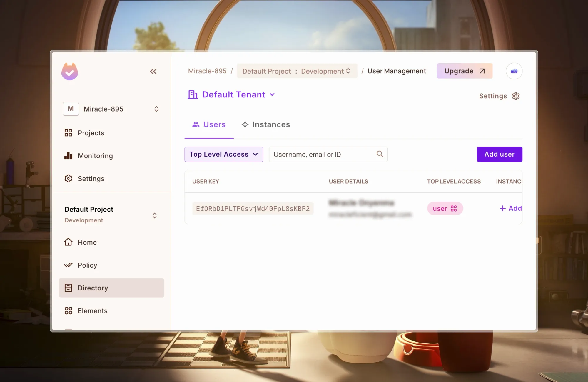Click the Add user button
The image size is (588, 382).
coord(499,154)
